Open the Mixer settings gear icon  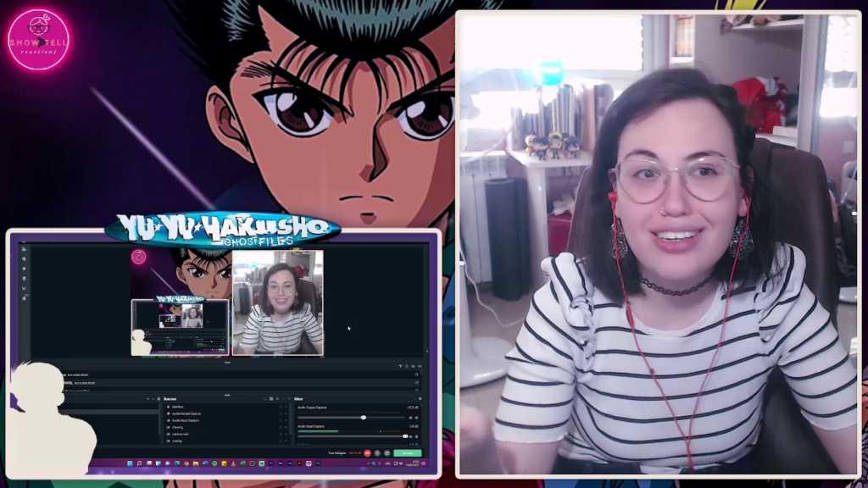(x=420, y=398)
